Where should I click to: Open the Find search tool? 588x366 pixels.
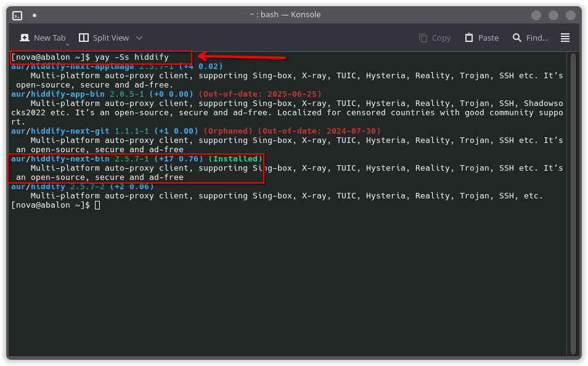tap(531, 38)
